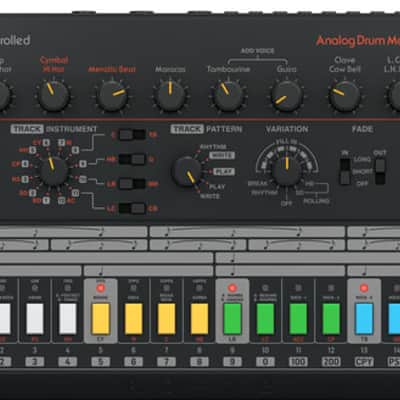Select CY position 6 on instrument dial
Viewport: 400px width, 400px height.
pos(46,143)
